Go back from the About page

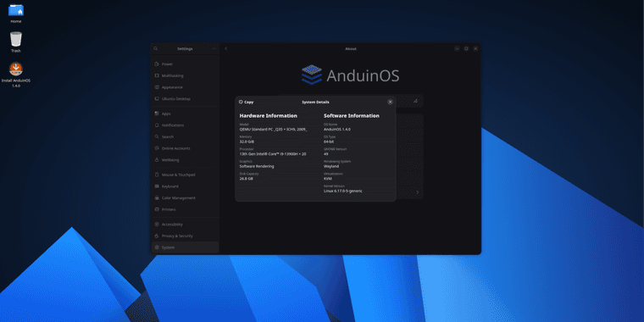(x=226, y=48)
